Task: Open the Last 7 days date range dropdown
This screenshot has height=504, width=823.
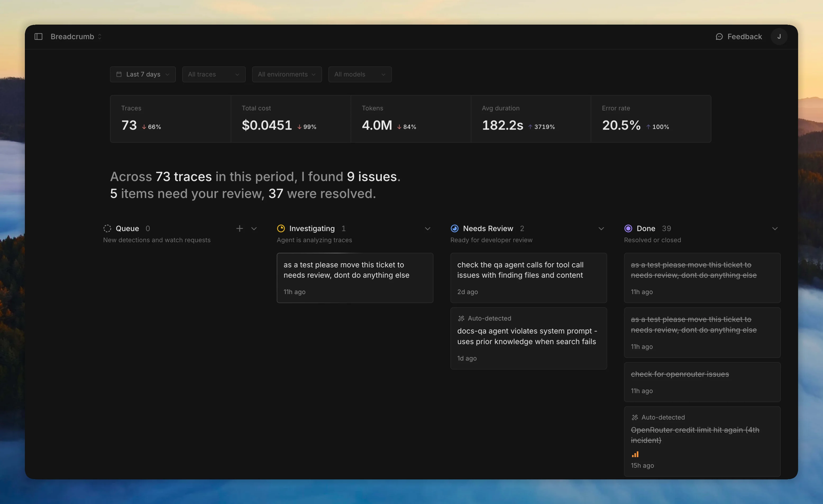Action: [x=143, y=74]
